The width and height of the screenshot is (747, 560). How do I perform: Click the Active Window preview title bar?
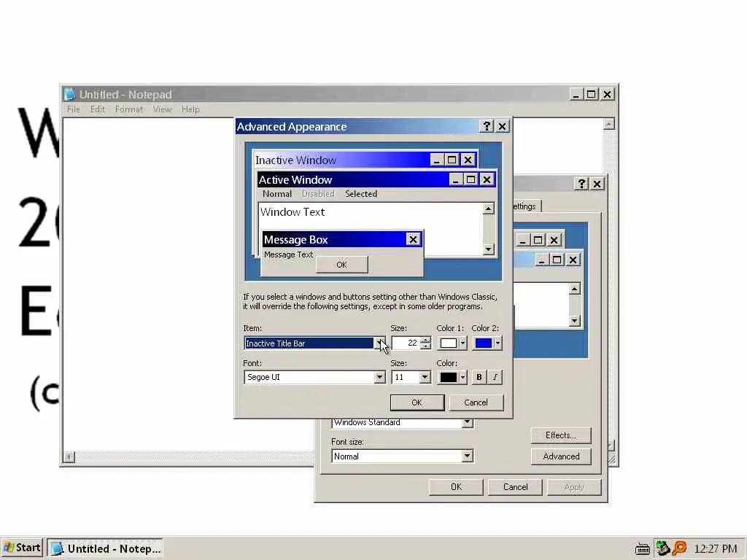click(x=376, y=179)
